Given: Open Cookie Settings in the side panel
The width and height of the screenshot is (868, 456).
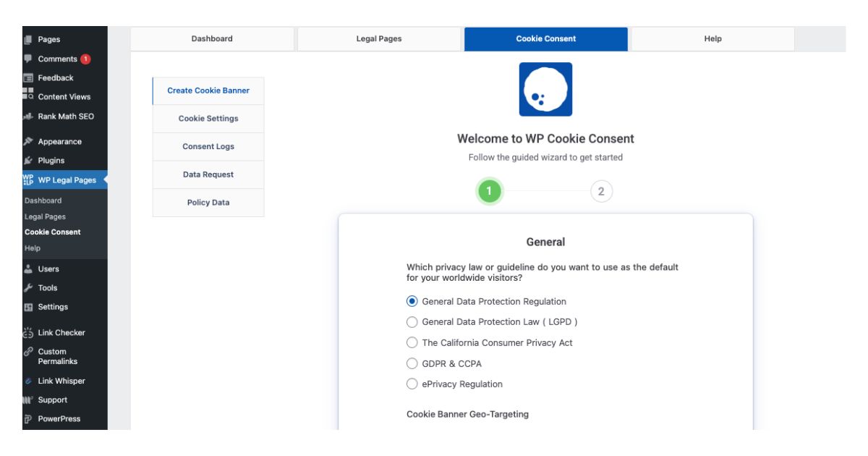Looking at the screenshot, I should pyautogui.click(x=208, y=119).
